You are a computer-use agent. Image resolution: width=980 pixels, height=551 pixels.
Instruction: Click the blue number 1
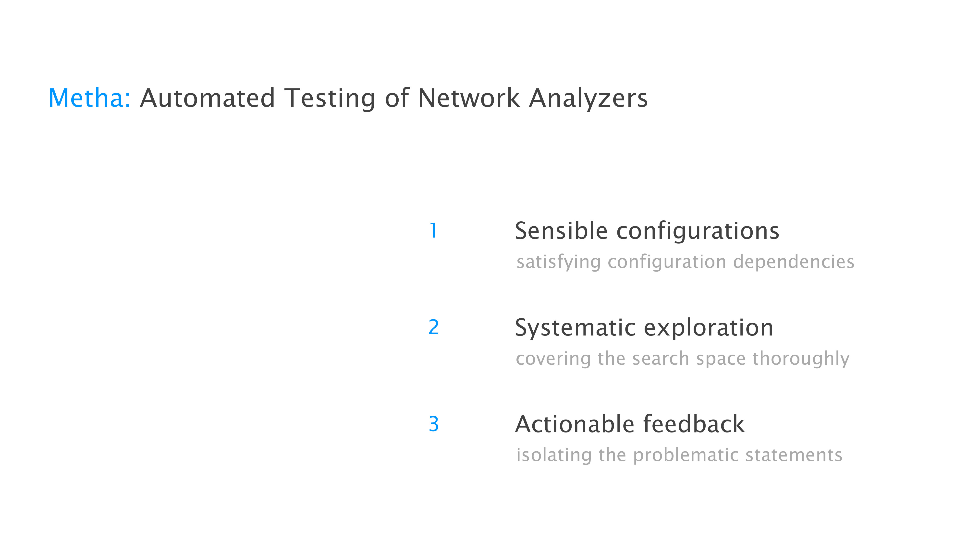433,230
